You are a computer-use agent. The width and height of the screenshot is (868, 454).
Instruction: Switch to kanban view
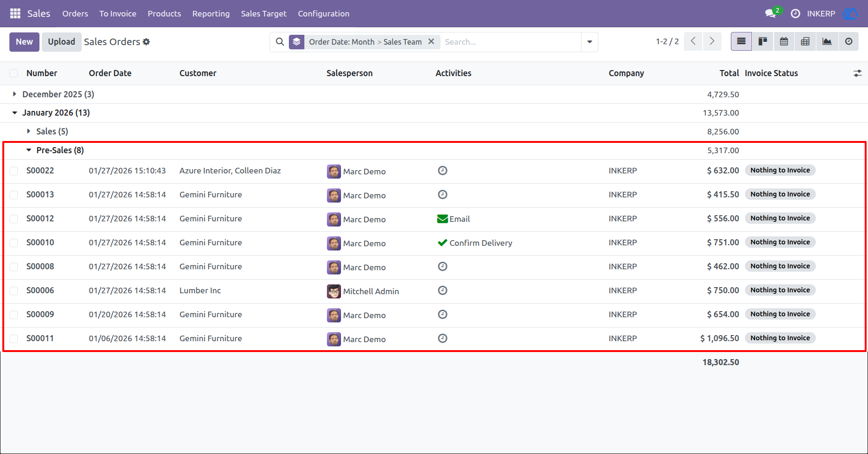(763, 41)
